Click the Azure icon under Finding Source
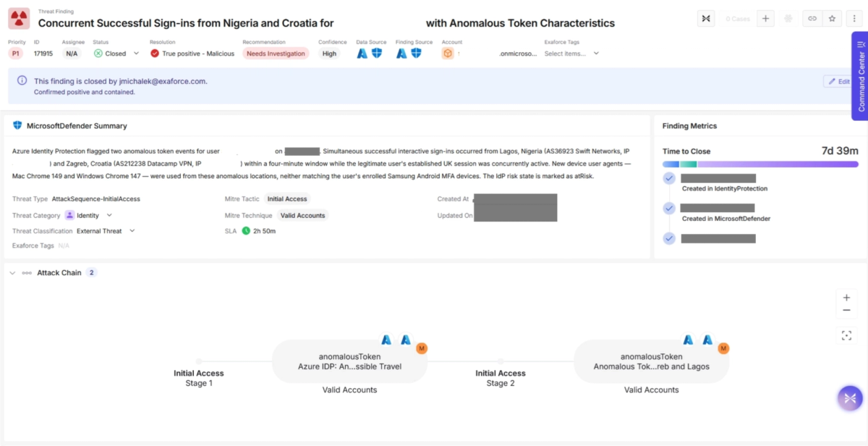 401,53
